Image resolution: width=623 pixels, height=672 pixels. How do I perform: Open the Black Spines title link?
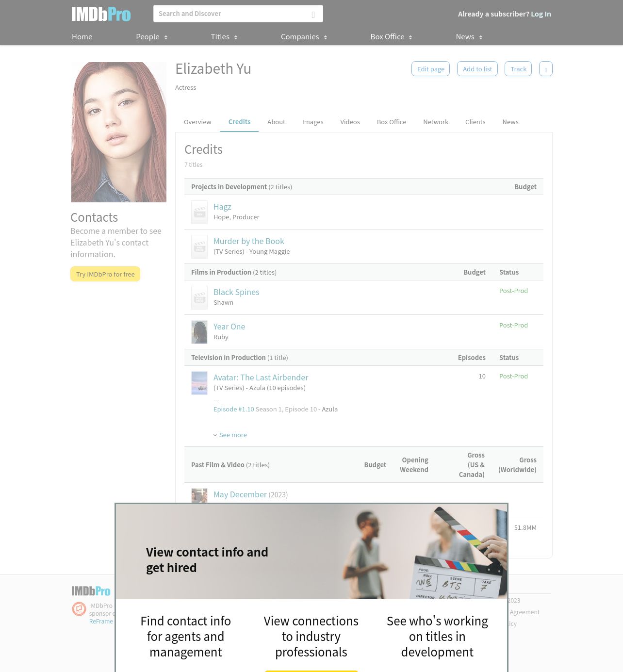click(236, 292)
